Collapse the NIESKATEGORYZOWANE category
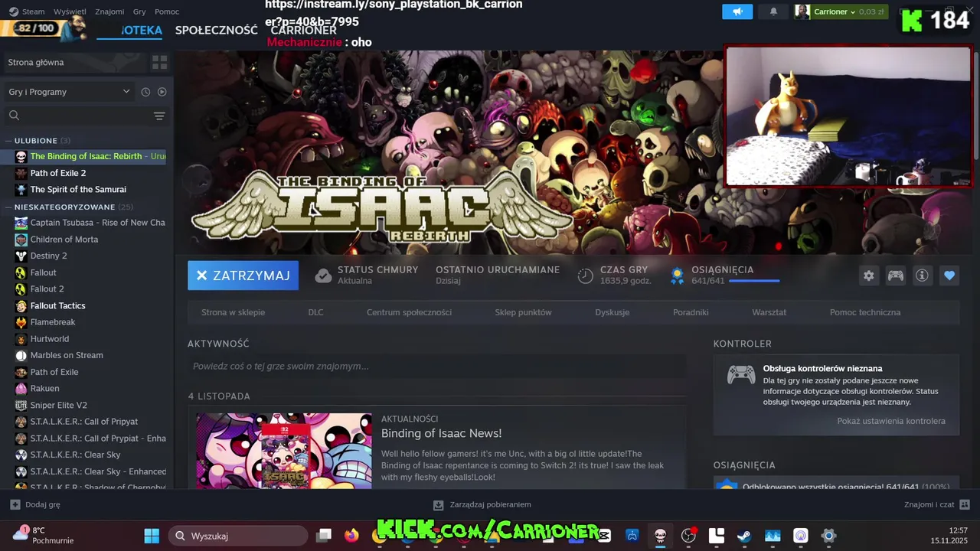The width and height of the screenshot is (980, 551). [x=64, y=207]
